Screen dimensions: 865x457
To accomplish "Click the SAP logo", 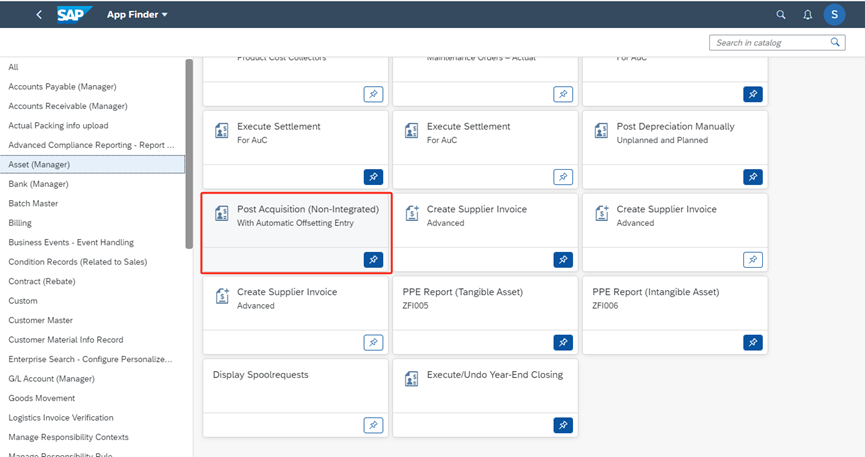I will (x=76, y=15).
